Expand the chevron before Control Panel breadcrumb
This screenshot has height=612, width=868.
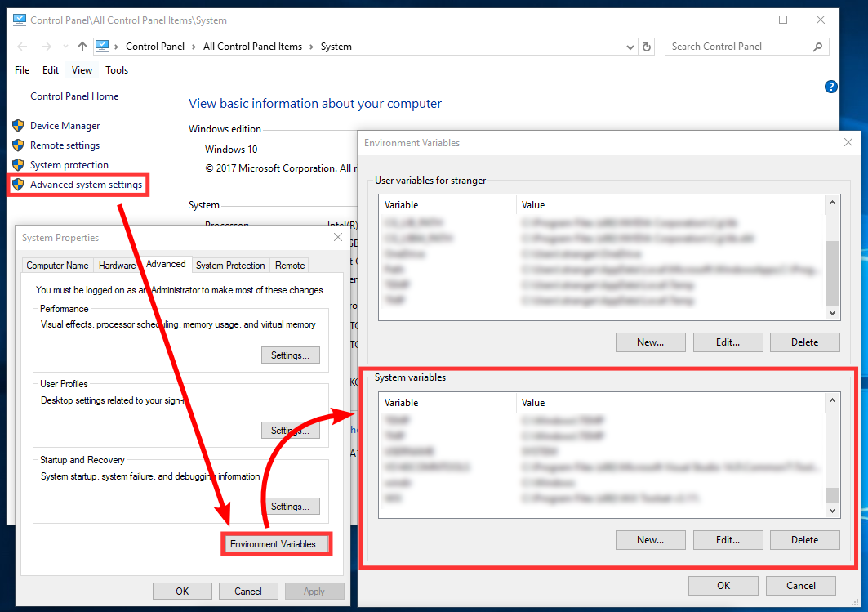pyautogui.click(x=116, y=47)
